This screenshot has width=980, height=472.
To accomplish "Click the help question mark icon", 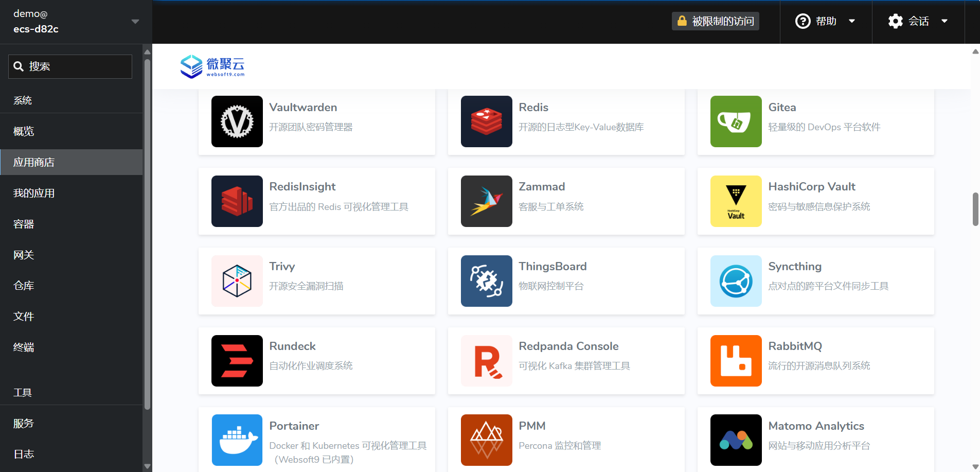I will pos(803,21).
